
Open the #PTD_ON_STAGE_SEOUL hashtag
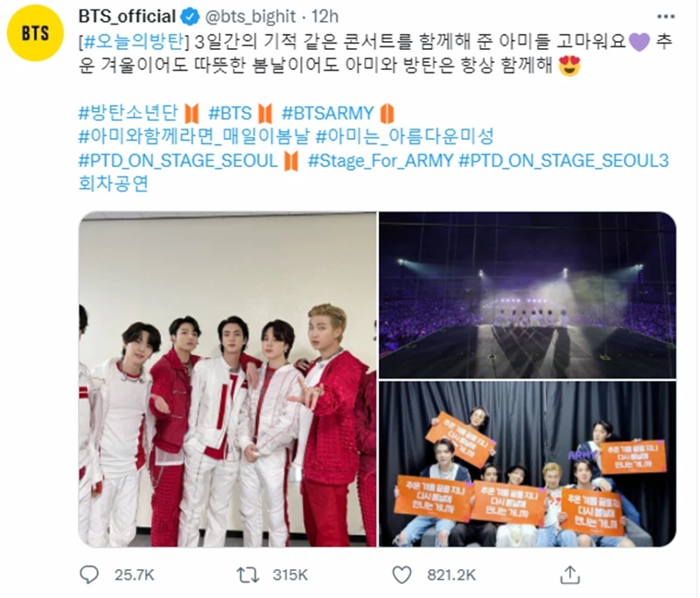click(x=178, y=160)
